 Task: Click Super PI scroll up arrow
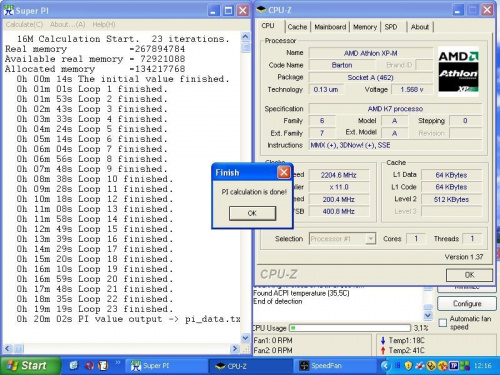tap(245, 37)
